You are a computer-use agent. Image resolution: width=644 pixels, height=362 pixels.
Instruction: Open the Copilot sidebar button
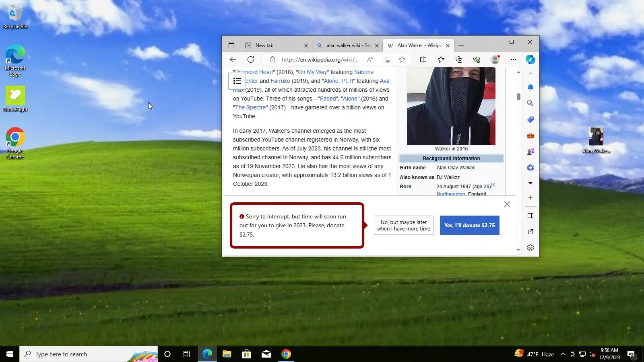click(530, 60)
